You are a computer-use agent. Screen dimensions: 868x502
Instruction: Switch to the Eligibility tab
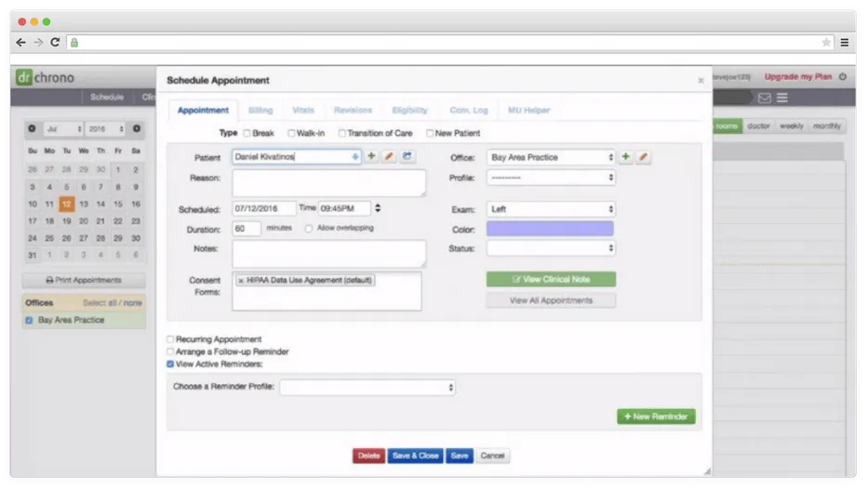pos(409,111)
